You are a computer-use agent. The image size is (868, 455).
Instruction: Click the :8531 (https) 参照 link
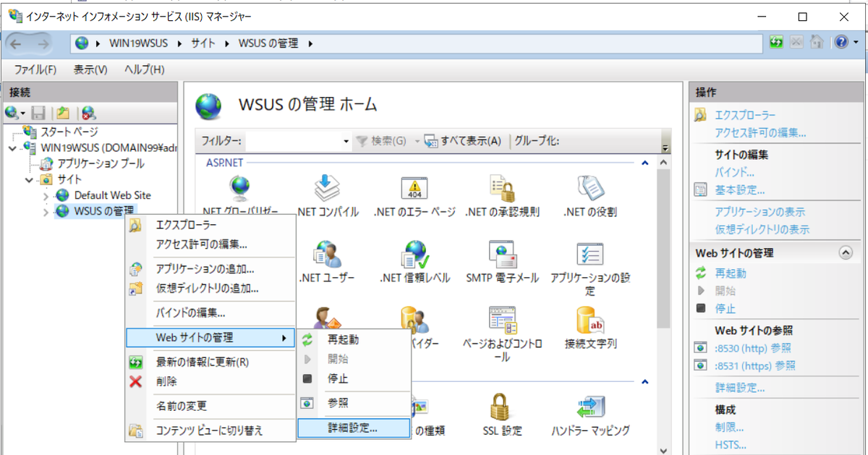pos(755,365)
